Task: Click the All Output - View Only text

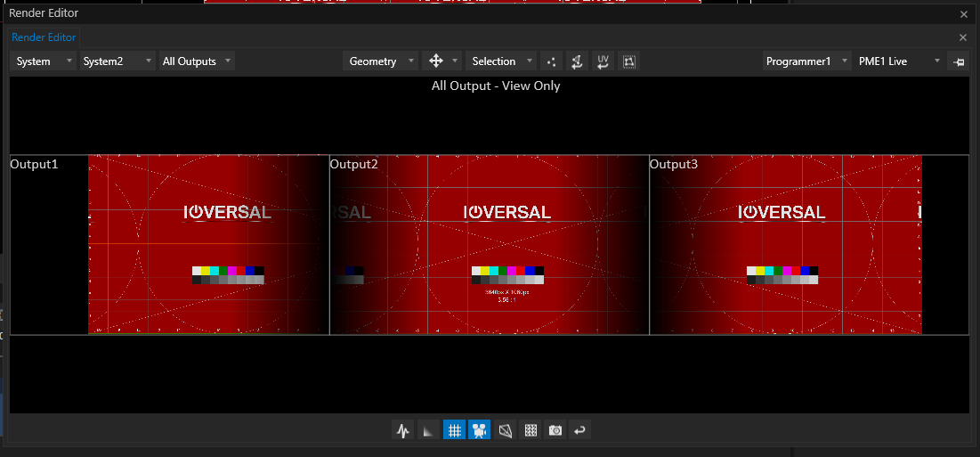Action: (496, 86)
